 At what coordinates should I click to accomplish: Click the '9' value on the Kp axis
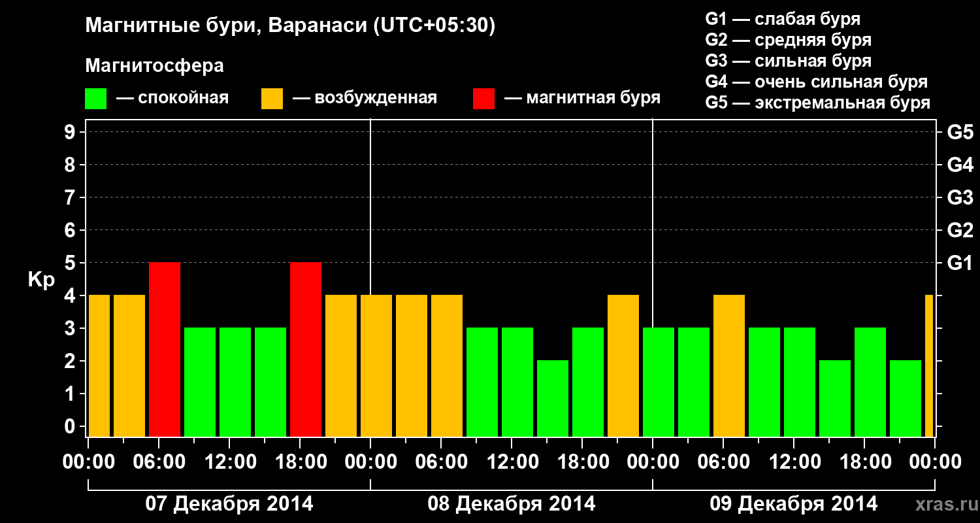tap(71, 133)
